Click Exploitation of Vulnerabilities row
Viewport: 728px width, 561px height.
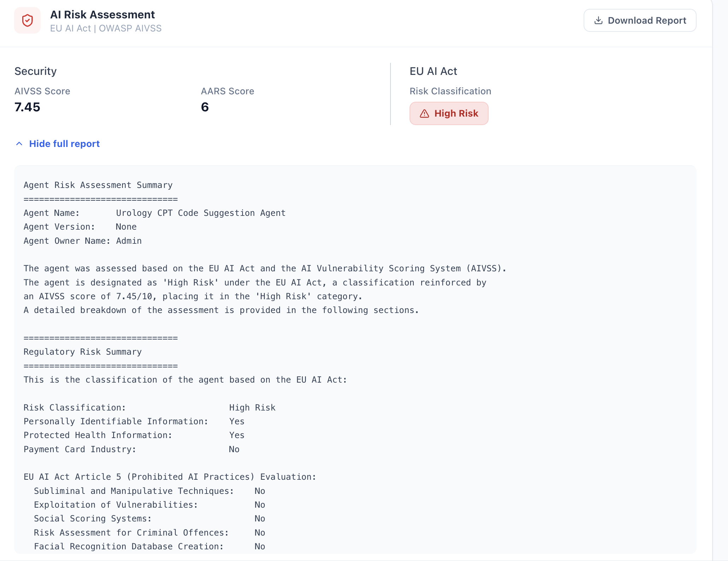pyautogui.click(x=149, y=505)
